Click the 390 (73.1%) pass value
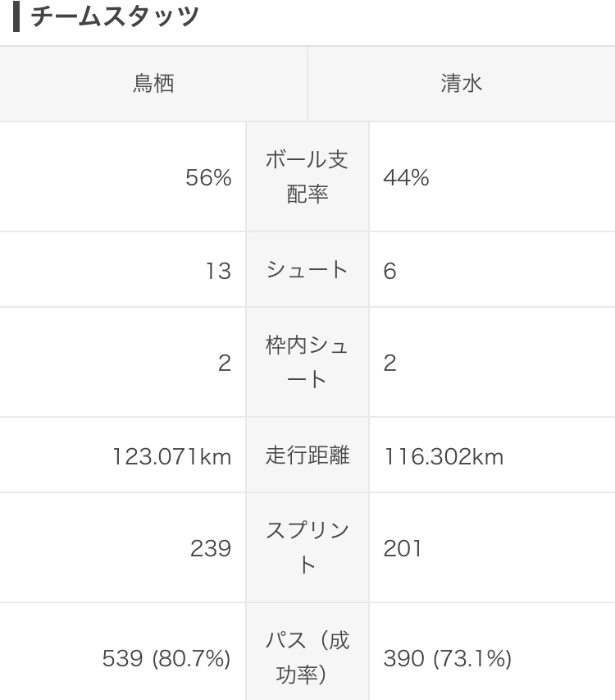Viewport: 615px width, 700px height. [448, 658]
